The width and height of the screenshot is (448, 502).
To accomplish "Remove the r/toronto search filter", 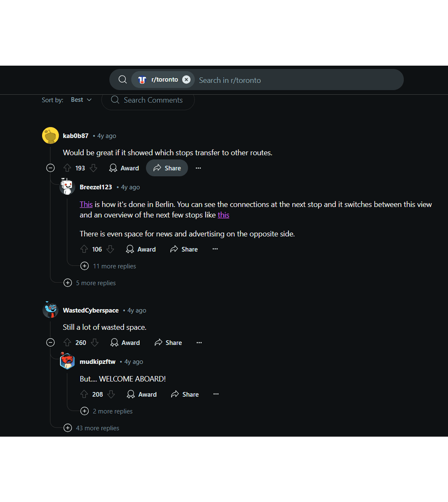I will (186, 80).
